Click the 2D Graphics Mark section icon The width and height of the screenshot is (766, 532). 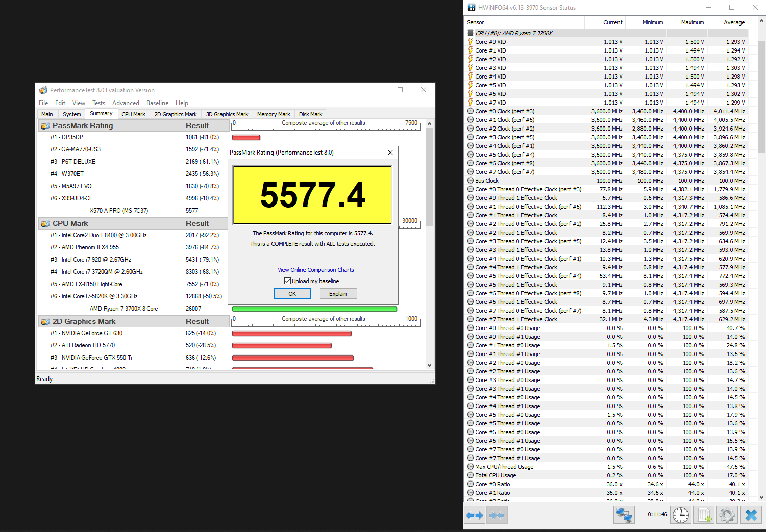coord(45,321)
